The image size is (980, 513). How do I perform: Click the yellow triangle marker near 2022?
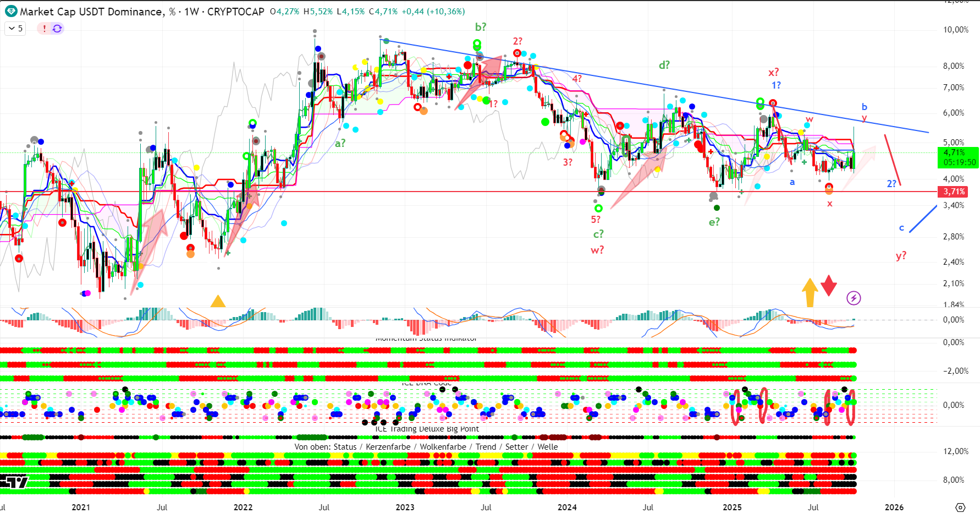(x=218, y=302)
